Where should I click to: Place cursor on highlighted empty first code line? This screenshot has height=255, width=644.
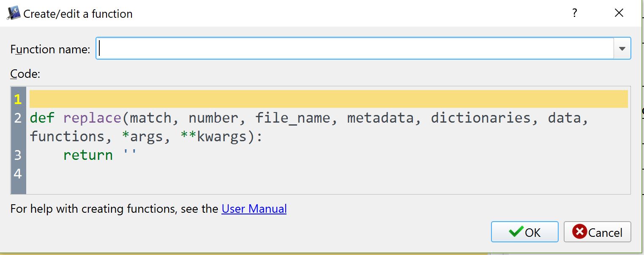(x=328, y=99)
